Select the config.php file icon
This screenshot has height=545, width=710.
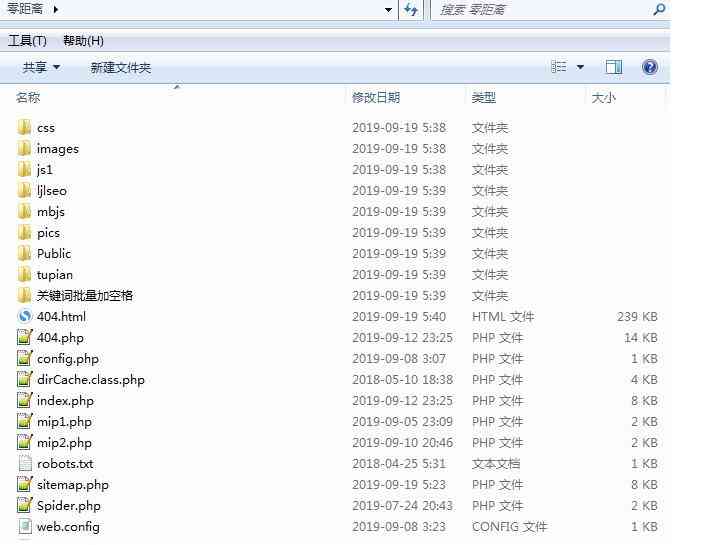[25, 358]
